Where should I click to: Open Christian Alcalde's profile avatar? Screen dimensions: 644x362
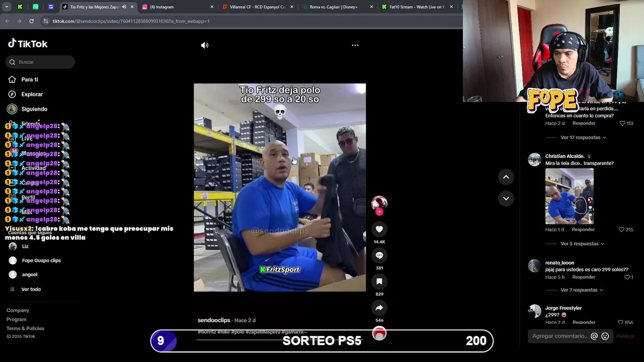(x=534, y=159)
